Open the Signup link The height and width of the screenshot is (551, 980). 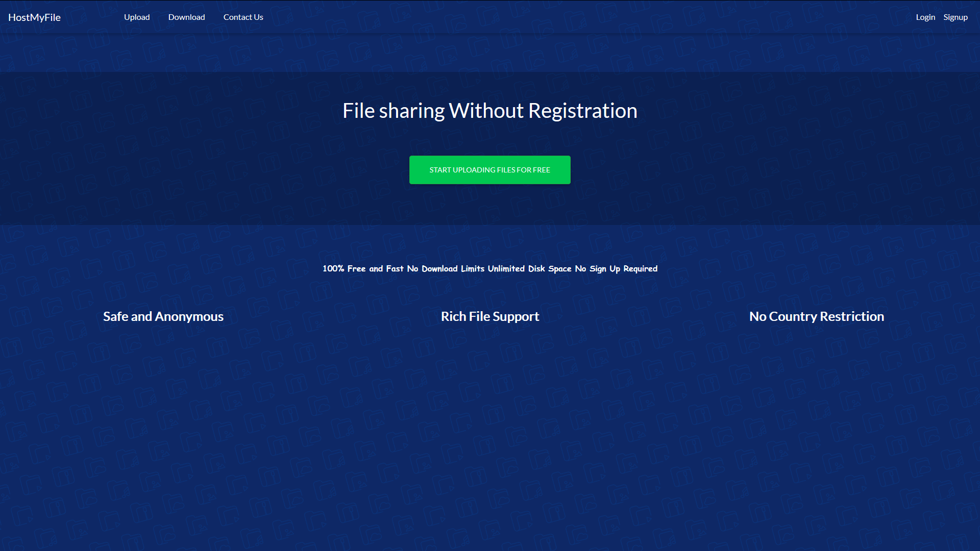point(955,17)
